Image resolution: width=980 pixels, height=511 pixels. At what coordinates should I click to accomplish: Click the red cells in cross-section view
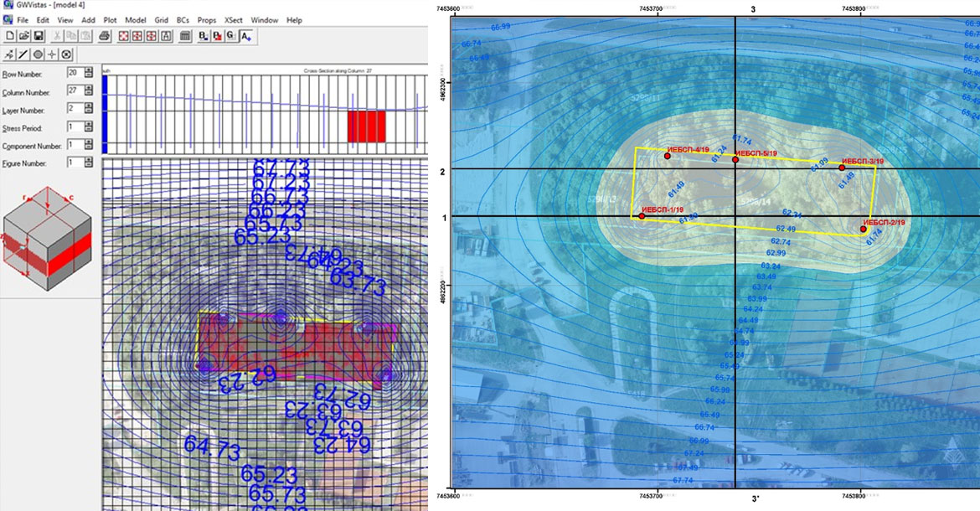point(367,126)
